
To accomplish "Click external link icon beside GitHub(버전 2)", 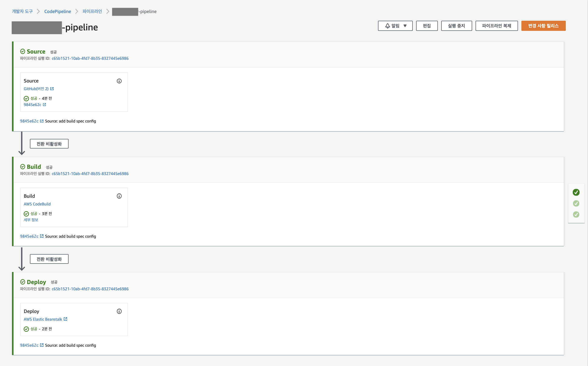I will pos(52,89).
